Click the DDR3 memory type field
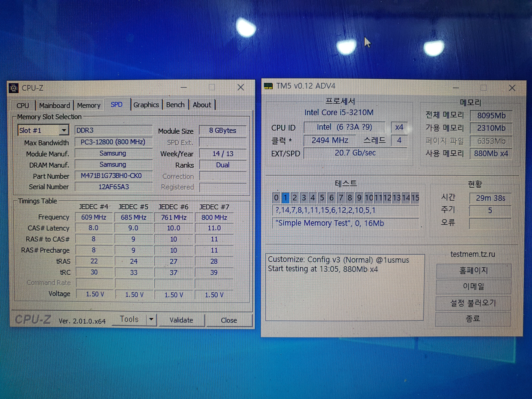This screenshot has width=532, height=399. point(113,130)
